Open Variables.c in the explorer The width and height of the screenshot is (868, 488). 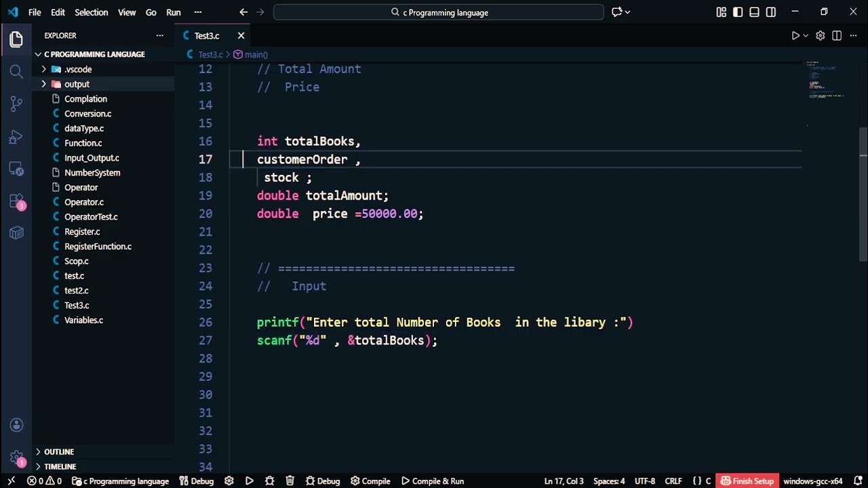pos(83,320)
